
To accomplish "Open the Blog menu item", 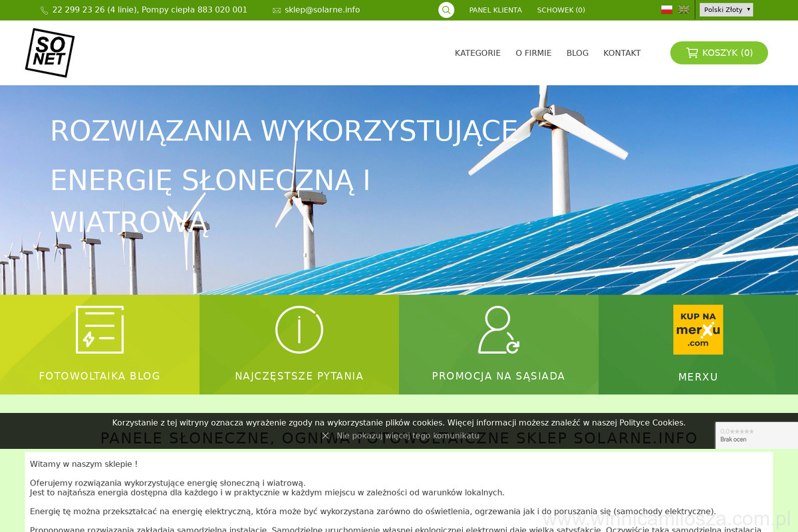I will pos(577,53).
